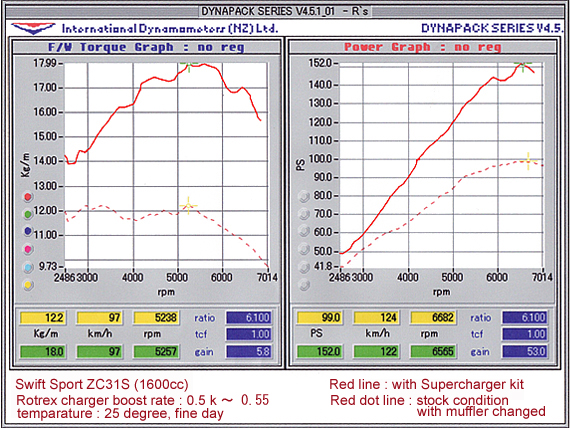
Task: Click the 'tcf' label in torque panel
Action: pos(201,334)
